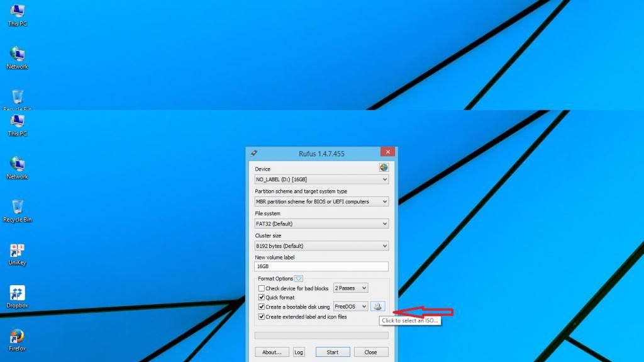Viewport: 644px width, 362px height.
Task: Open the FAT32 file system dropdown
Action: point(321,223)
